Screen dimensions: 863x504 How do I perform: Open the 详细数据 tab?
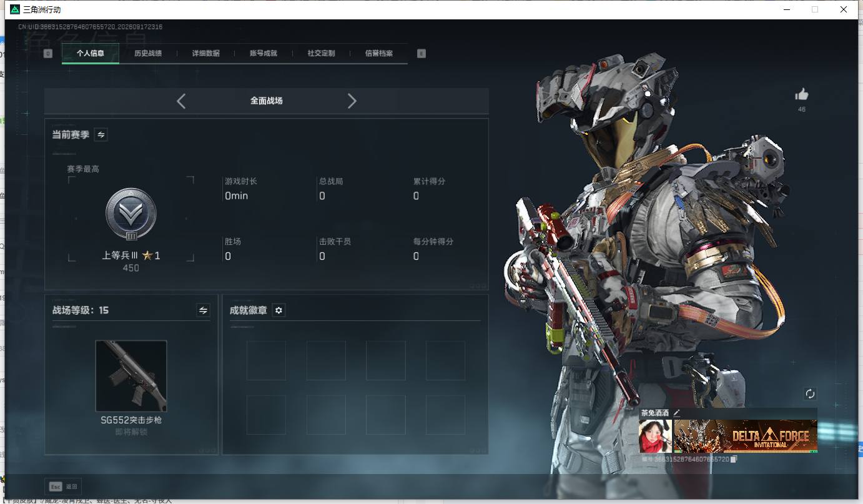(206, 53)
